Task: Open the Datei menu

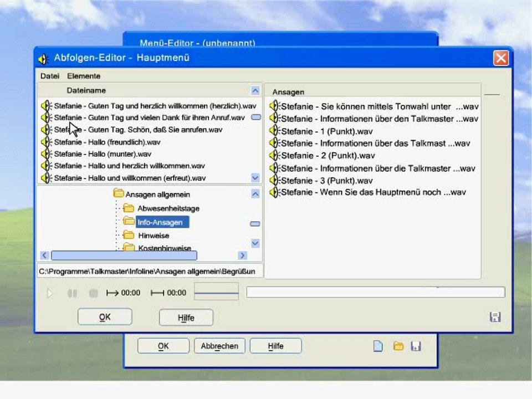Action: coord(49,76)
